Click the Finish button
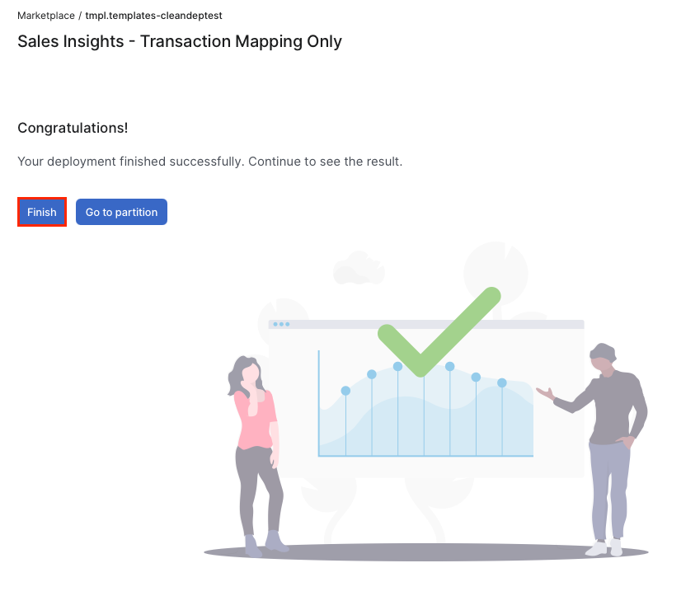 (41, 212)
